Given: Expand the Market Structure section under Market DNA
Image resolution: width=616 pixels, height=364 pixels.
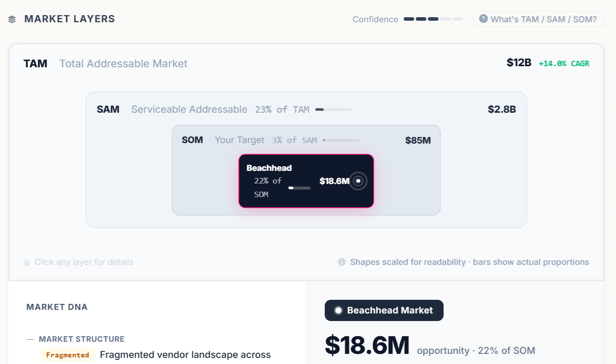Looking at the screenshot, I should 82,339.
